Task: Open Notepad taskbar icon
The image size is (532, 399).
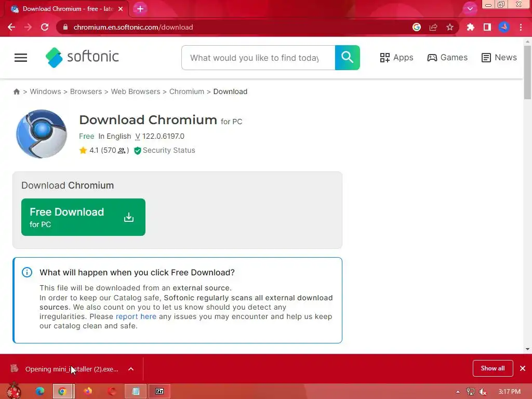Action: tap(136, 391)
